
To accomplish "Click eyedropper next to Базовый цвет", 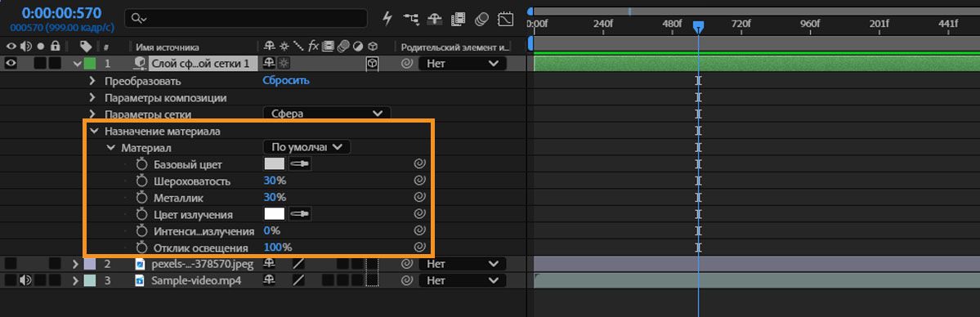I will click(299, 164).
